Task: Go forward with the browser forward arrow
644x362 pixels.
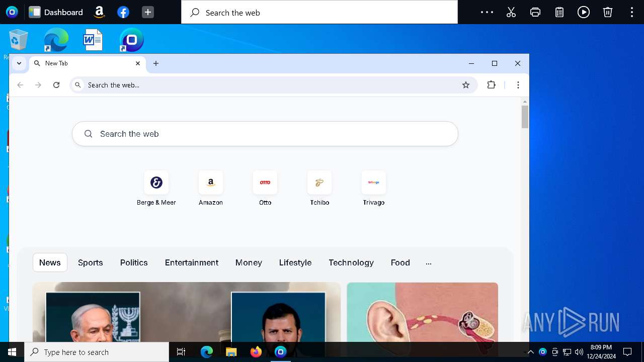Action: click(38, 85)
